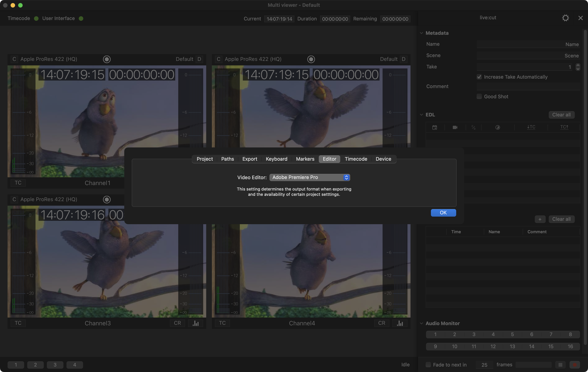The image size is (588, 372).
Task: Click the record icon above Channel3 viewer
Action: (x=107, y=199)
